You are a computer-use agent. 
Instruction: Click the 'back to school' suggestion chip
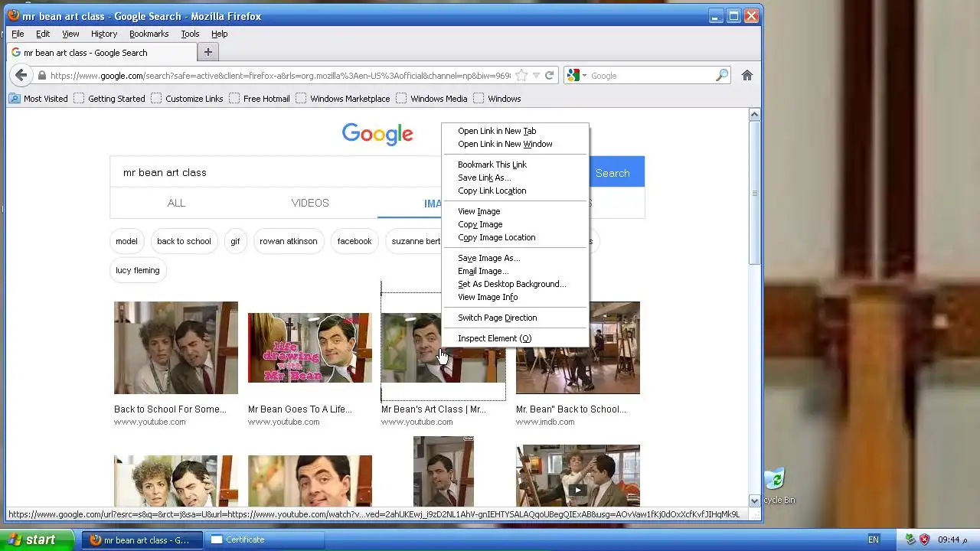pyautogui.click(x=184, y=241)
